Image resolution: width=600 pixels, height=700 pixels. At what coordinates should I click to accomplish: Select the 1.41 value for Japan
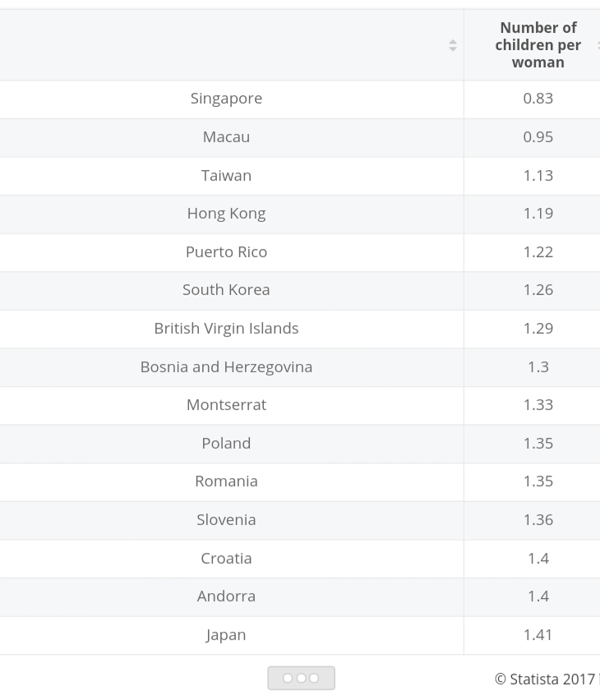pyautogui.click(x=538, y=635)
